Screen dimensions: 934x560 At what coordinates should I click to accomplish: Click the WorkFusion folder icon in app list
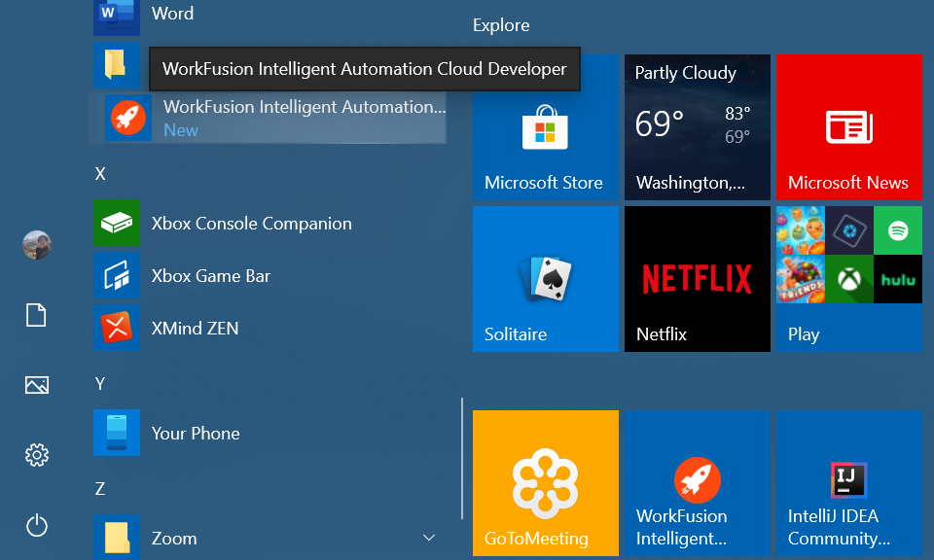117,65
